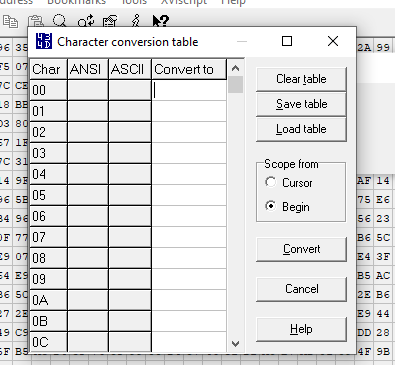Open the Address menu
This screenshot has height=365, width=395.
point(16,2)
